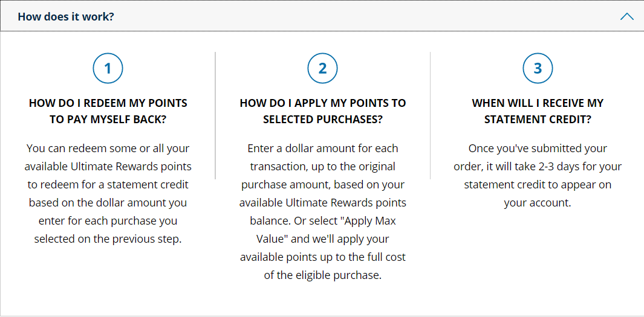Click the "How do I redeem my points" heading
644x317 pixels.
tap(108, 111)
